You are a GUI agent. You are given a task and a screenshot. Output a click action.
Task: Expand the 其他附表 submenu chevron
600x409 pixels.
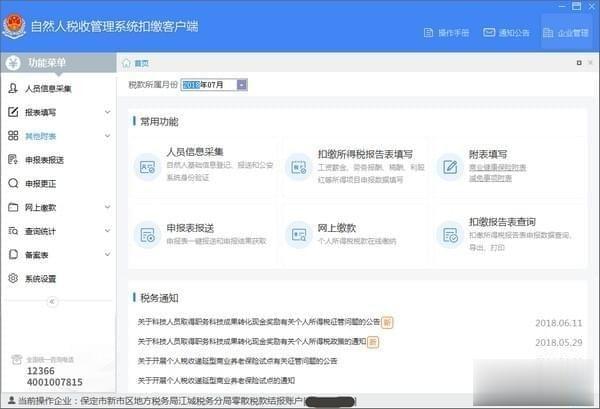(108, 136)
